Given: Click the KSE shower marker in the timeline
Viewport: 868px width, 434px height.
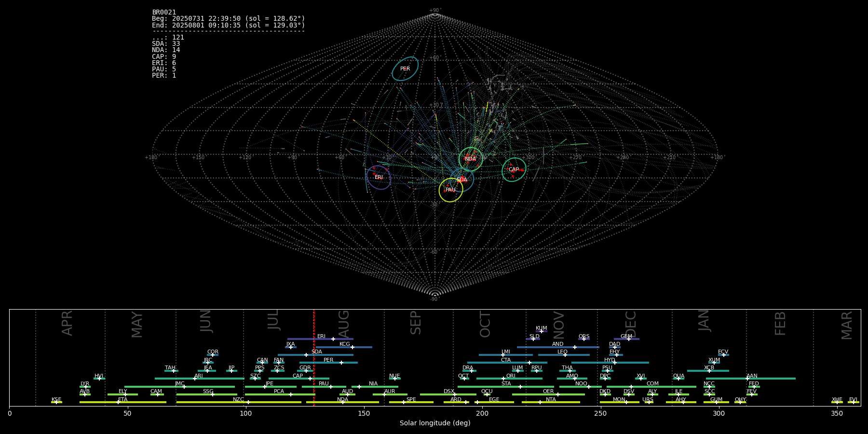Looking at the screenshot, I should (56, 402).
